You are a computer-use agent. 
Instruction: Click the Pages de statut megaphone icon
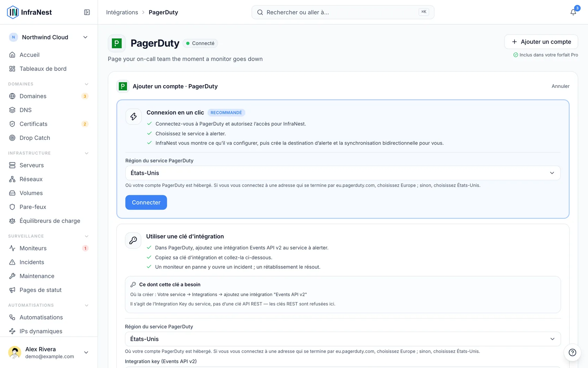coord(12,290)
